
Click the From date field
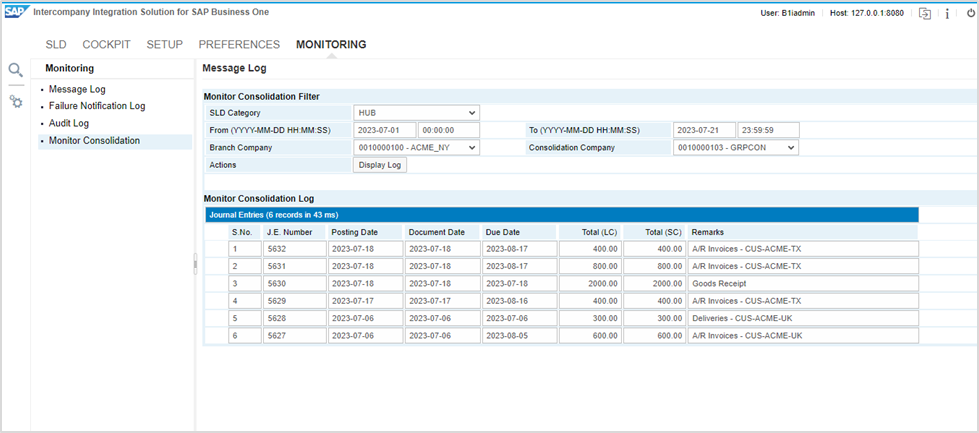(x=384, y=130)
